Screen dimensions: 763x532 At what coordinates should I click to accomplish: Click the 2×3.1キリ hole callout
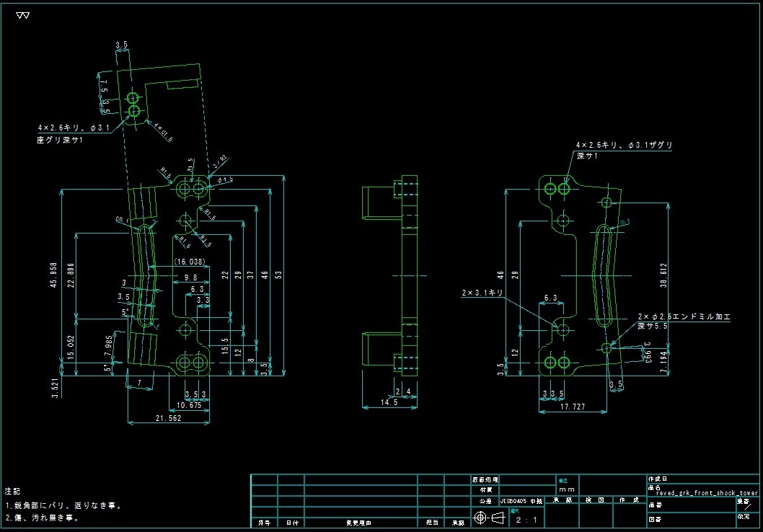click(482, 293)
